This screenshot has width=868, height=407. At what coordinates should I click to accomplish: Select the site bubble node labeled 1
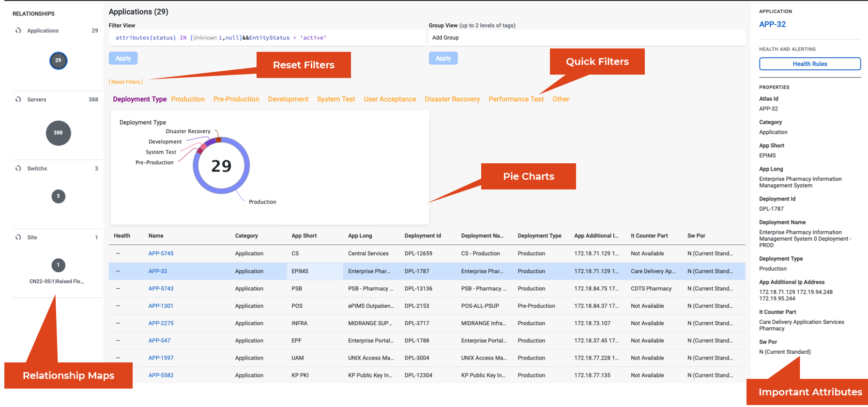pos(58,265)
